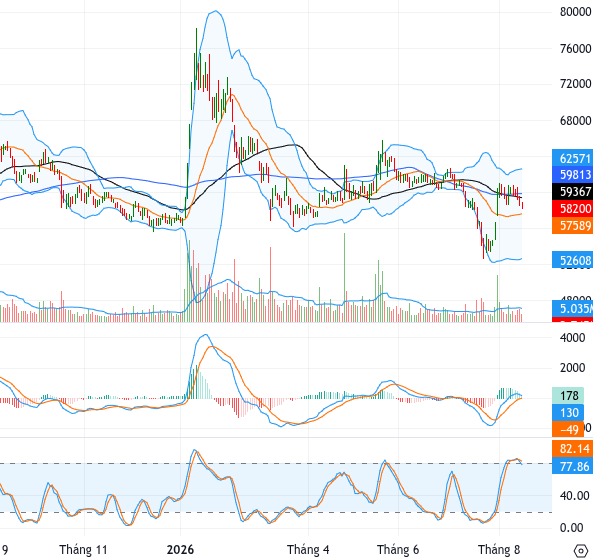Select the 178 MACD histogram value label

click(x=568, y=396)
